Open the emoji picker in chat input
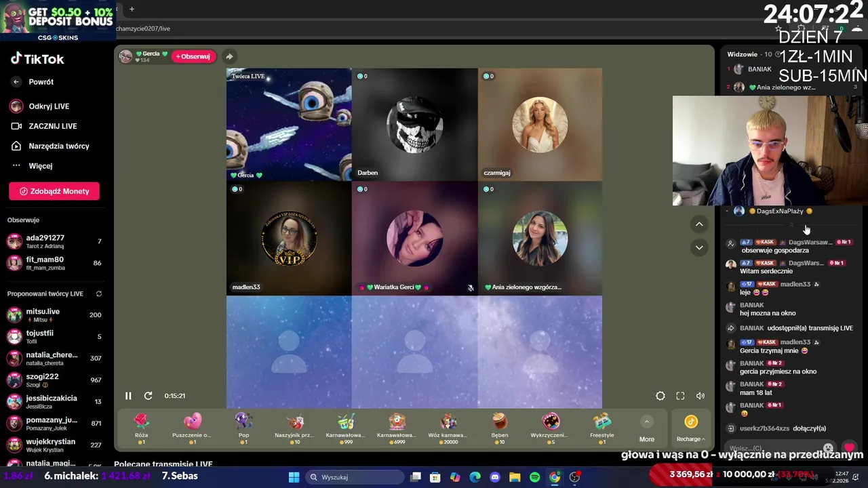Image resolution: width=868 pixels, height=488 pixels. 828,448
